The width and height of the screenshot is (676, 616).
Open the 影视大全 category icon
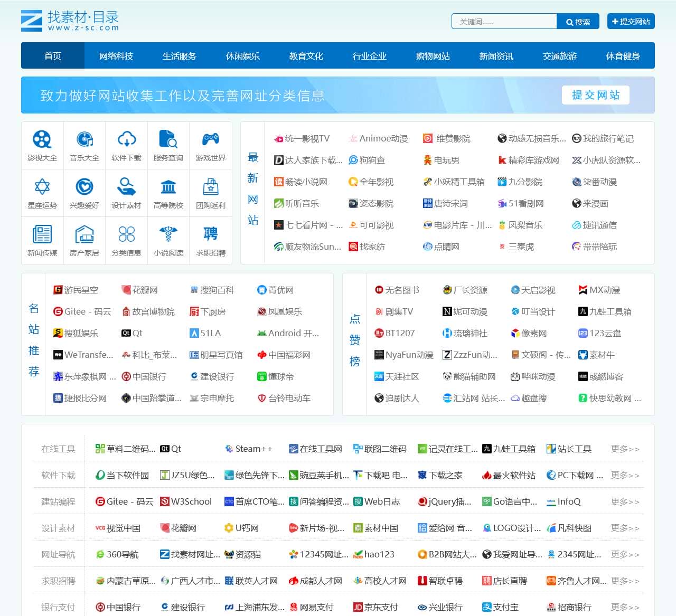[42, 139]
